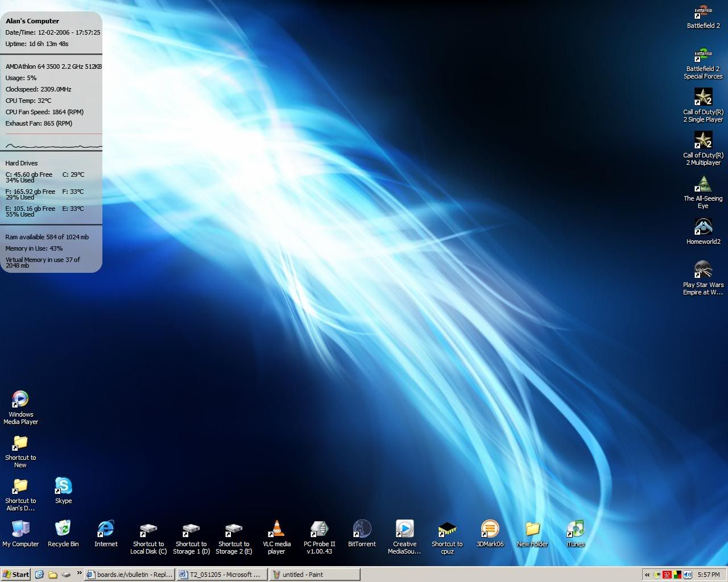Launch Call of Duty 2 Multiplayer icon
Viewport: 728px width, 582px height.
pyautogui.click(x=703, y=140)
